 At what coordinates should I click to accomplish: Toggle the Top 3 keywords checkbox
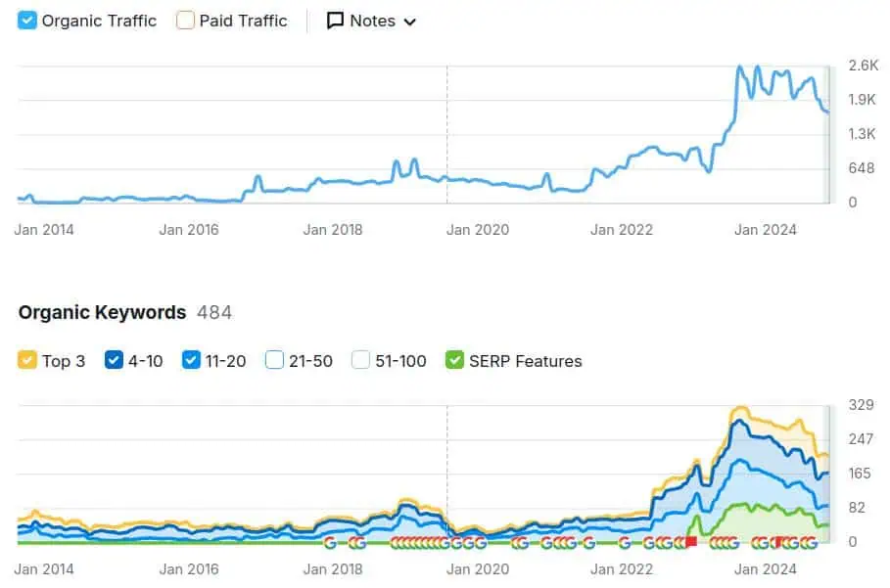[x=27, y=360]
